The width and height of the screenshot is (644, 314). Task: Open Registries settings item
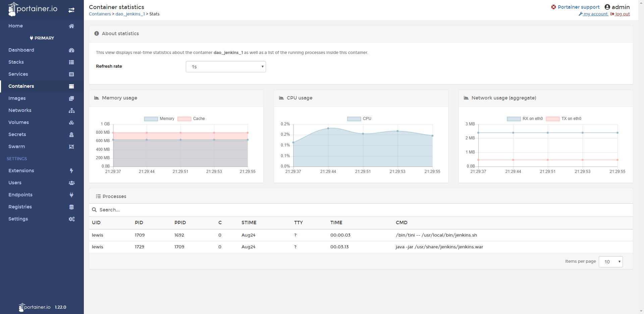pyautogui.click(x=20, y=207)
